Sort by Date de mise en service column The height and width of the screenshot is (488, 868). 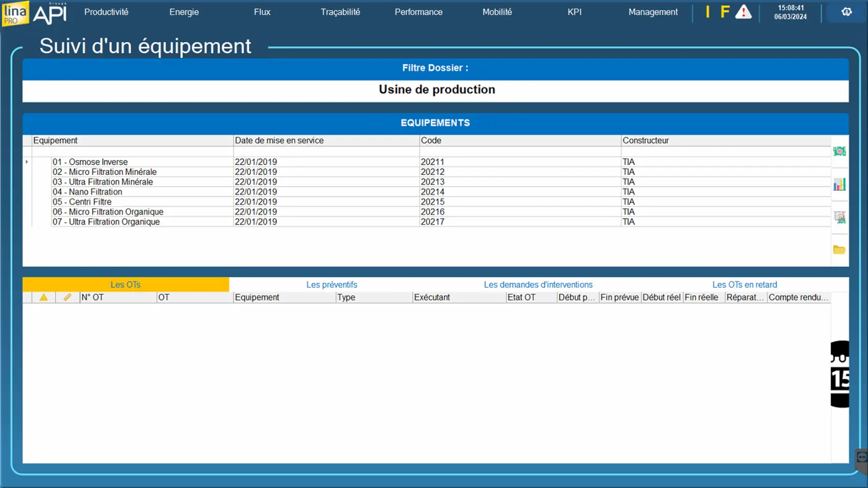click(279, 140)
